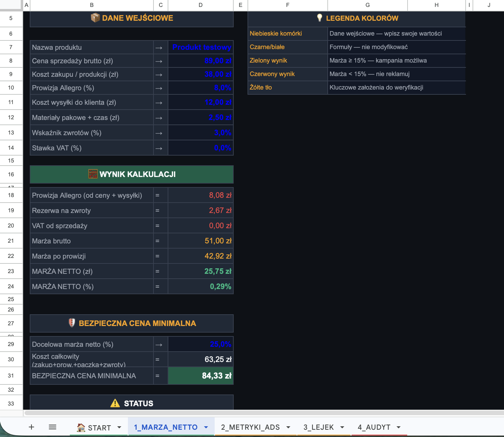Click the horizontal scrollbar below the sheet
The height and width of the screenshot is (437, 504).
point(263,413)
